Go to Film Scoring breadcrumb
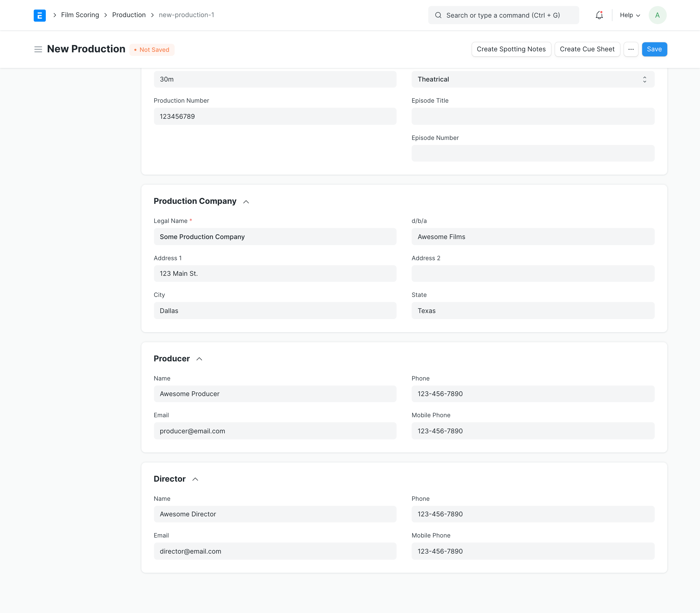700x613 pixels. pyautogui.click(x=80, y=15)
